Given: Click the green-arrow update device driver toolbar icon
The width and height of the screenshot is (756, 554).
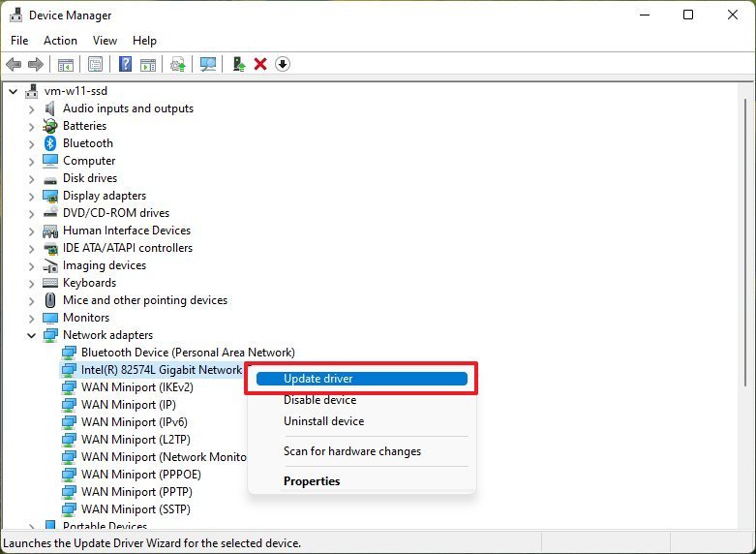Looking at the screenshot, I should [238, 64].
